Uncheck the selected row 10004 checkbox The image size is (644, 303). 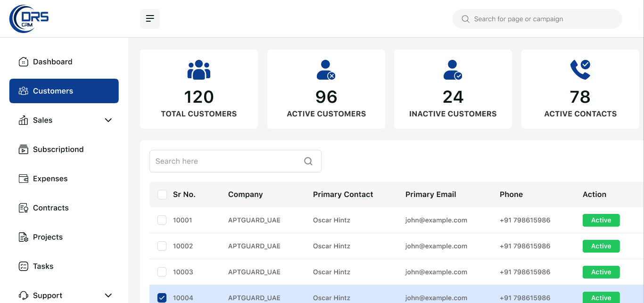point(162,298)
